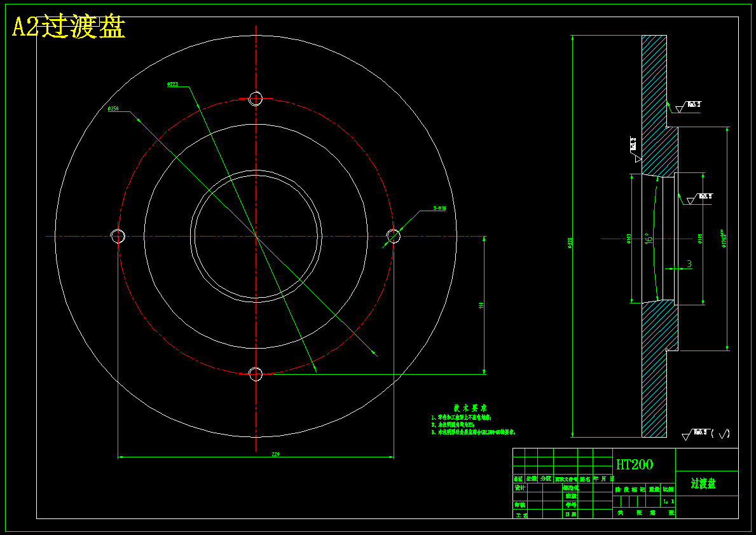756x535 pixels.
Task: Click the "签名" column header
Action: tap(585, 479)
